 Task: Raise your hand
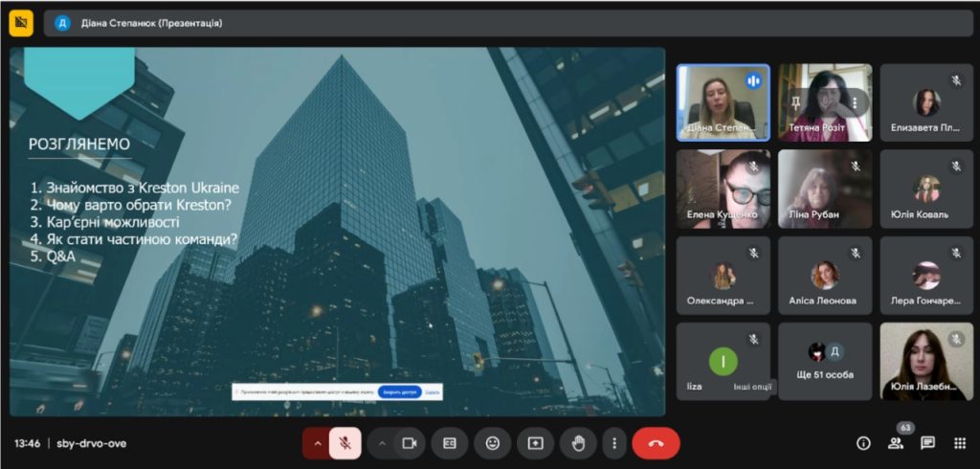pyautogui.click(x=579, y=443)
